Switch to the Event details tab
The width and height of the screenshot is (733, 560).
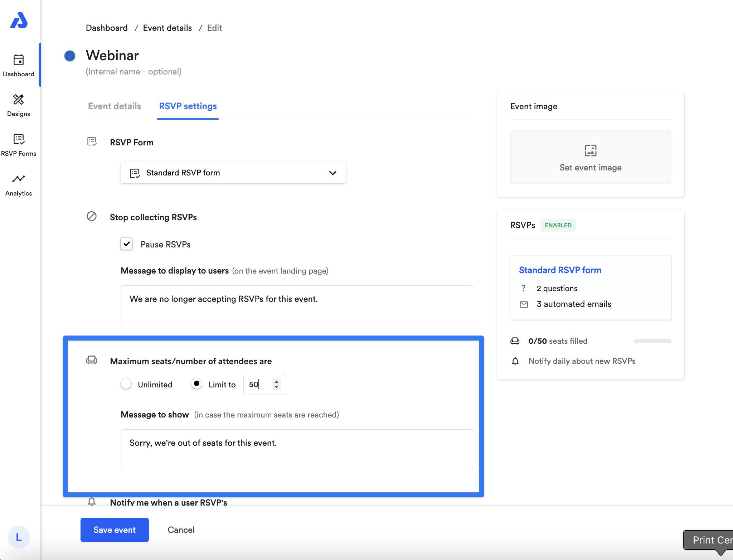(115, 106)
